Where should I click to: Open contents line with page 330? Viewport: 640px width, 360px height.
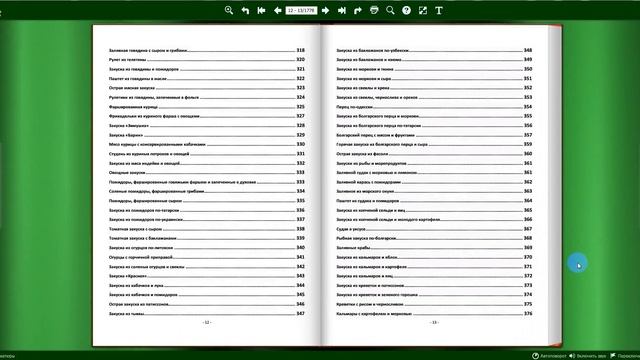tap(207, 144)
